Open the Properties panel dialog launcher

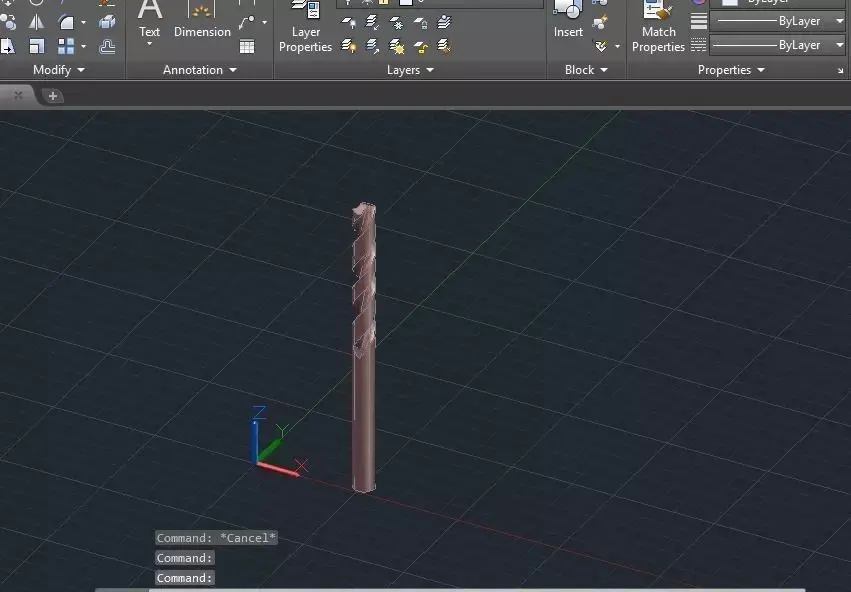click(x=841, y=70)
